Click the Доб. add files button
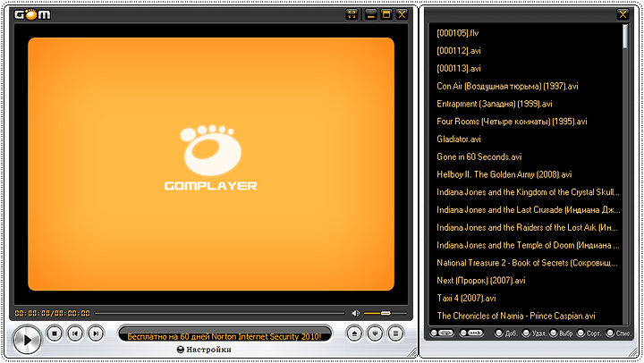Viewport: 644px width, 363px height. click(506, 333)
